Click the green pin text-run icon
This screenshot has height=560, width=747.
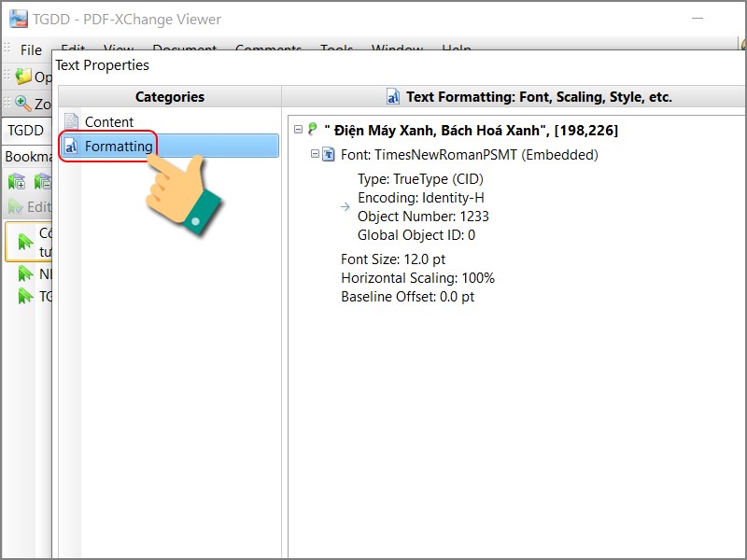point(312,130)
